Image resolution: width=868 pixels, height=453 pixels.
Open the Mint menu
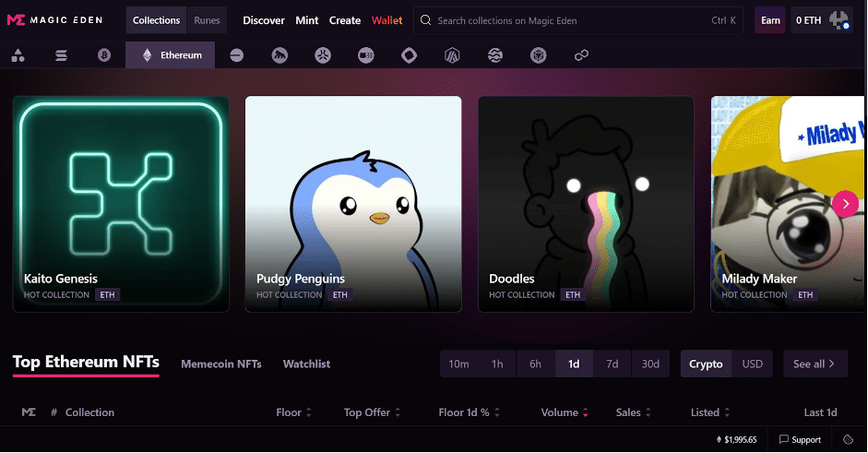(306, 20)
